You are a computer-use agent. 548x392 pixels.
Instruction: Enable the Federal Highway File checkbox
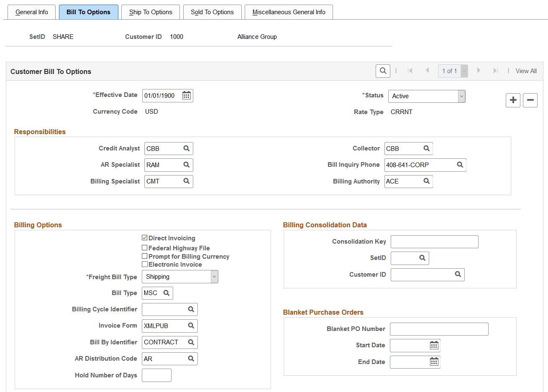click(x=145, y=247)
